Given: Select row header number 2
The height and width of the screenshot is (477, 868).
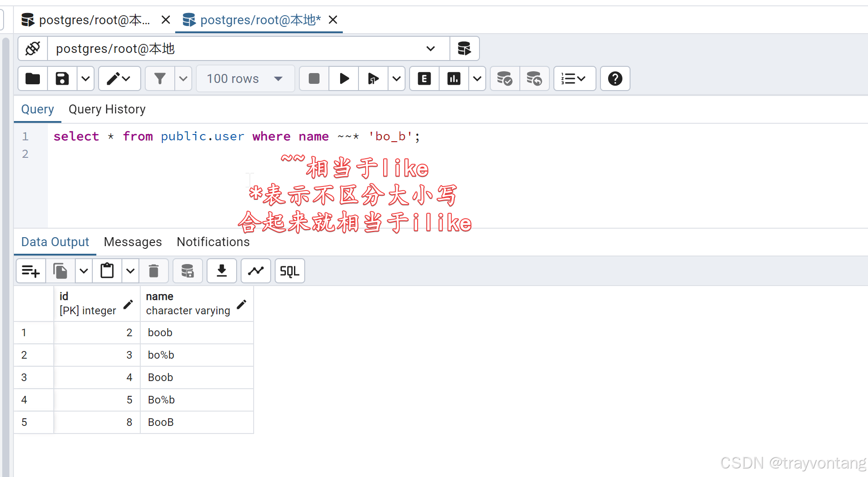Looking at the screenshot, I should (34, 355).
